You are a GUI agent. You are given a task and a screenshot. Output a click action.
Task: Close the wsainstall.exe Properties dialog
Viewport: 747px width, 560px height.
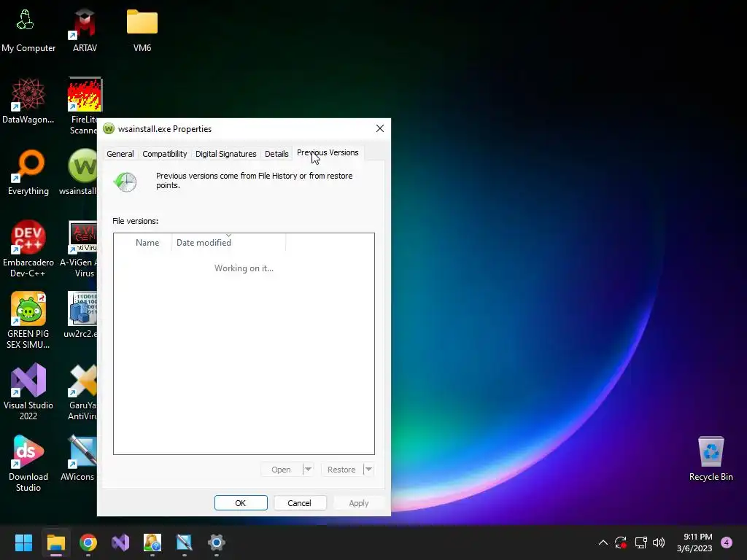tap(379, 128)
